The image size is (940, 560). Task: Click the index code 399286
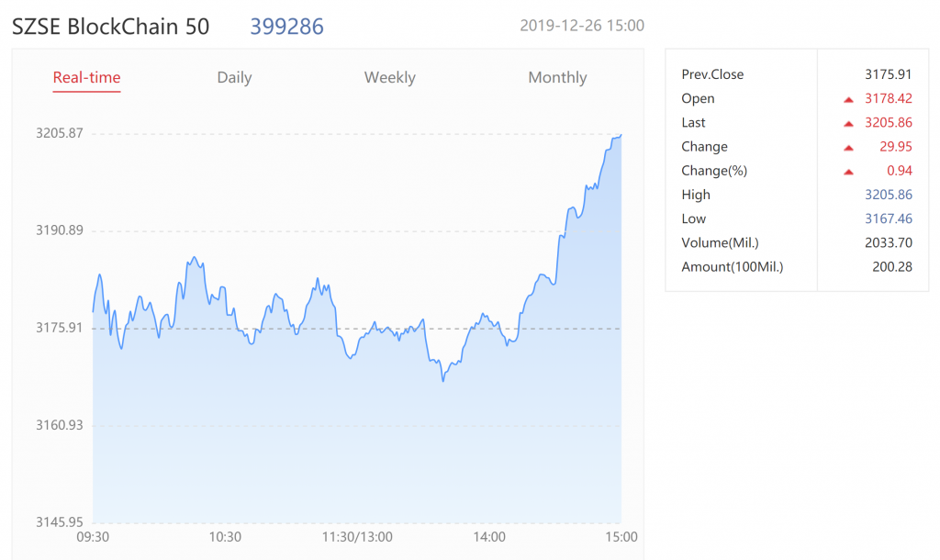click(x=286, y=27)
